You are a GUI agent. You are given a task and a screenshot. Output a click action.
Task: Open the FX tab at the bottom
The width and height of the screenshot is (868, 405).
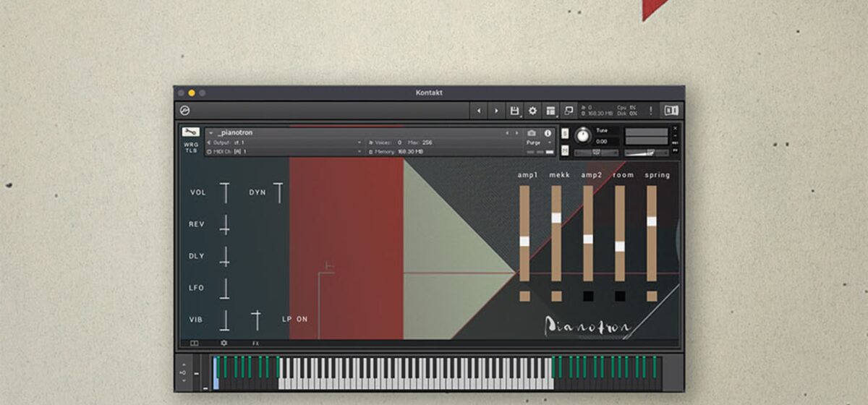click(255, 344)
